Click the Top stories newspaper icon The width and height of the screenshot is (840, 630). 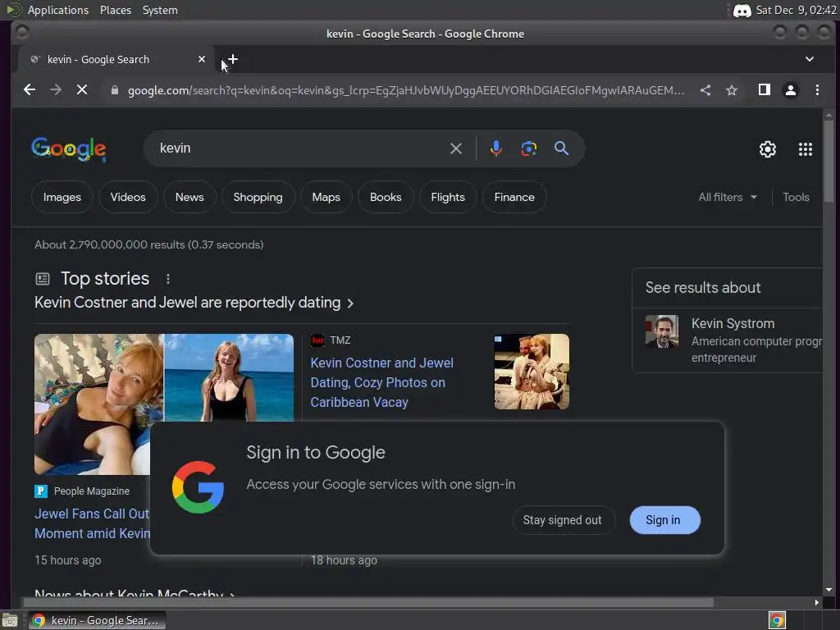point(43,279)
